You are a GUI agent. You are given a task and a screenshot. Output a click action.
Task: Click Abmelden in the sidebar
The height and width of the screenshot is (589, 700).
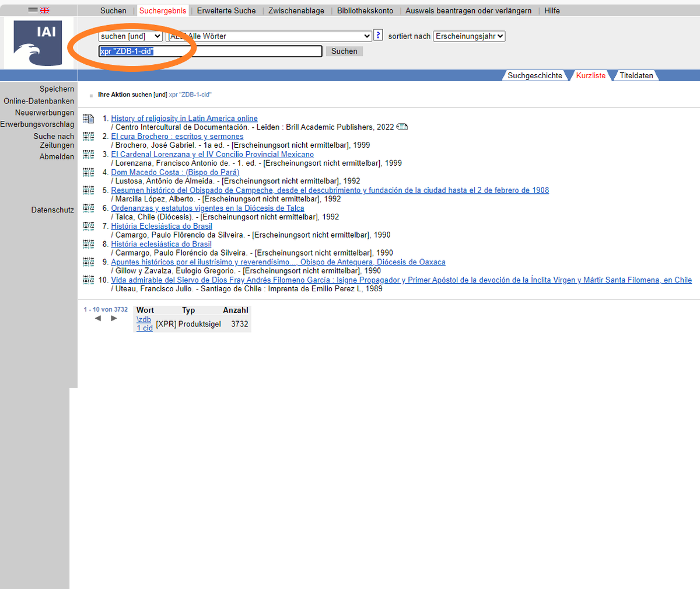[x=57, y=156]
